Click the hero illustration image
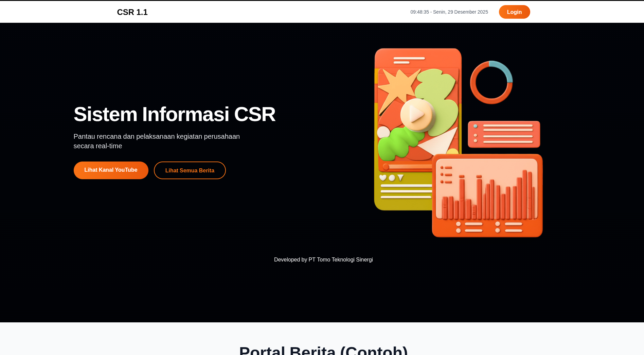The image size is (644, 355). 459,143
